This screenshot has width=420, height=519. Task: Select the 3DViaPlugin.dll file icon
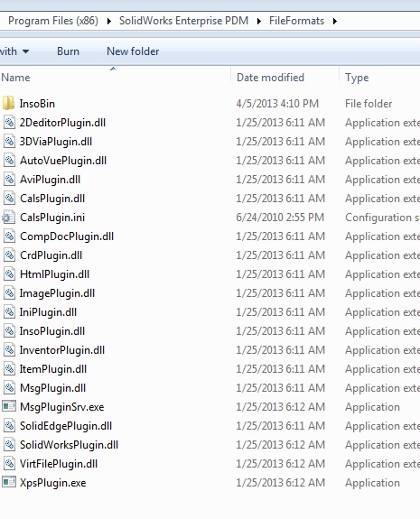9,142
